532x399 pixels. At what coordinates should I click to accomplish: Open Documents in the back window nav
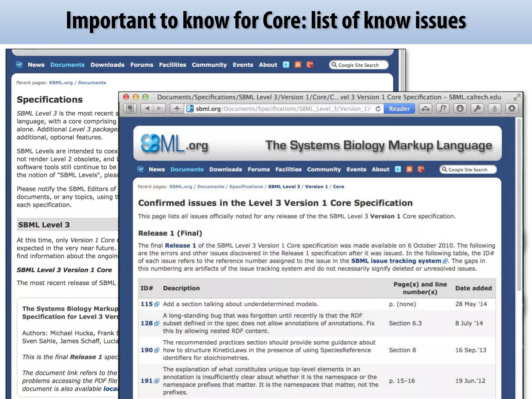67,65
